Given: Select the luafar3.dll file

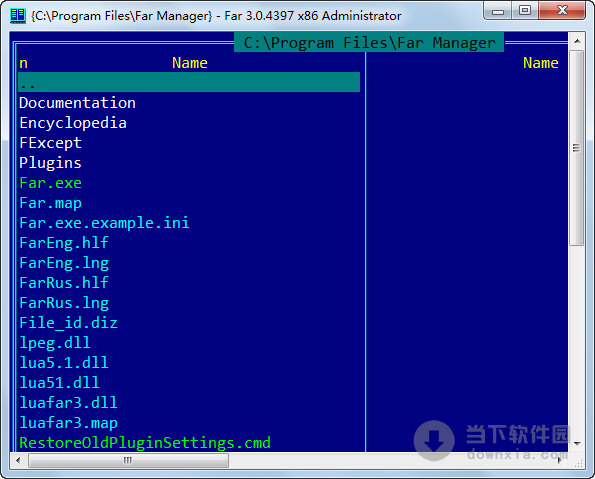Looking at the screenshot, I should [x=68, y=403].
